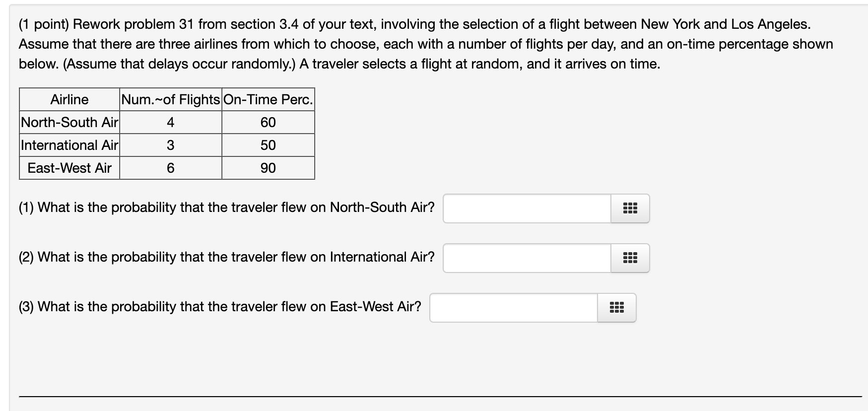Click the keypad icon beside the International Air answer
The height and width of the screenshot is (411, 868).
coord(629,258)
